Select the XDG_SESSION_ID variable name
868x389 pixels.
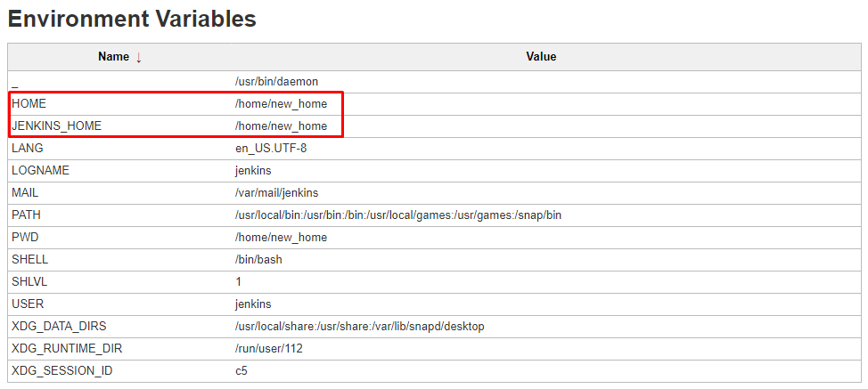(x=62, y=371)
